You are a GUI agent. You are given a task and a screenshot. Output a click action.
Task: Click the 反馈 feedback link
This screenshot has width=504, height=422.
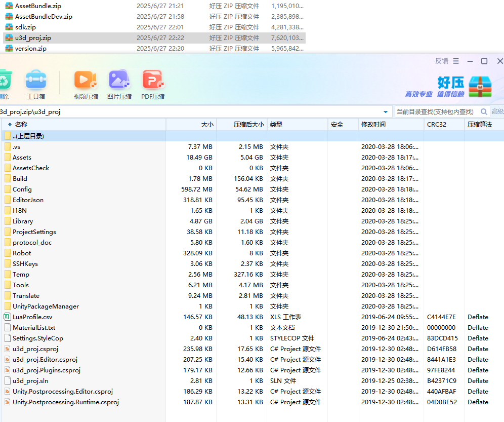[441, 61]
